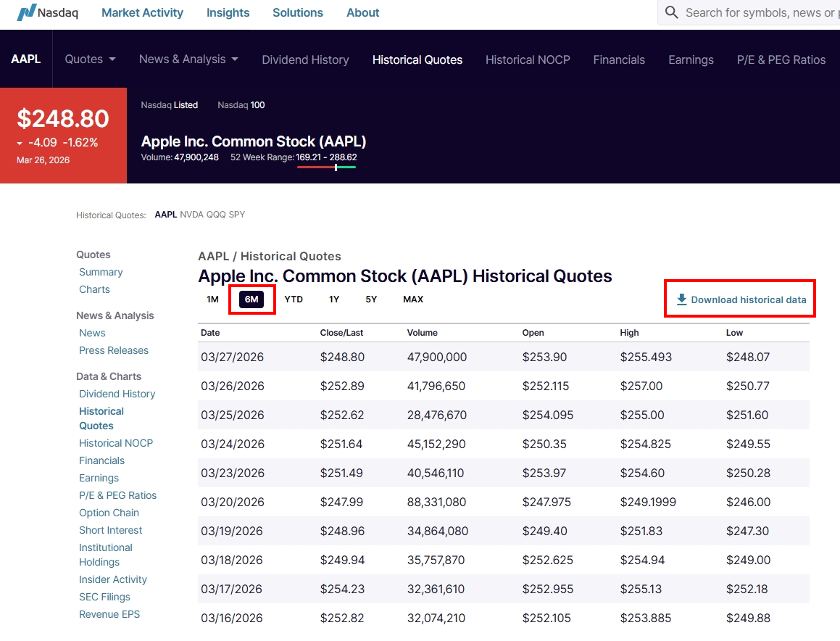Click the 52 week range marker

pos(336,168)
